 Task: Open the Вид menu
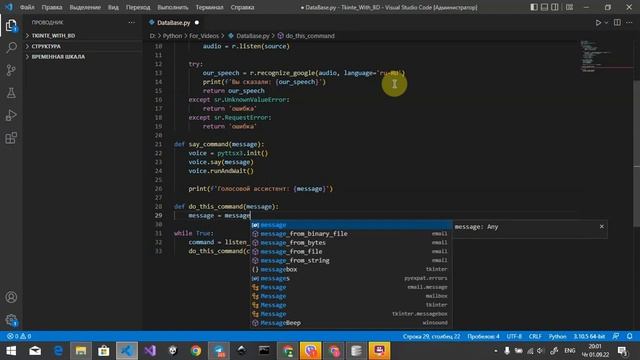113,7
